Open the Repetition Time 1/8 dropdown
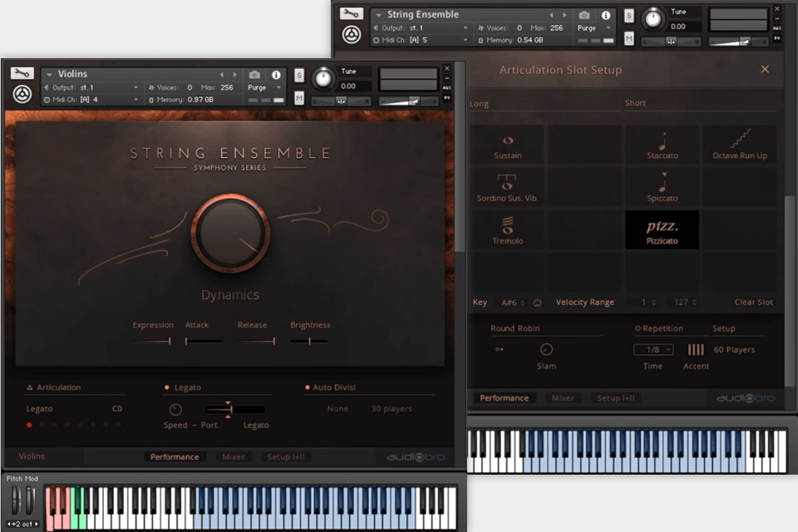Screen dimensions: 798x532 653,349
